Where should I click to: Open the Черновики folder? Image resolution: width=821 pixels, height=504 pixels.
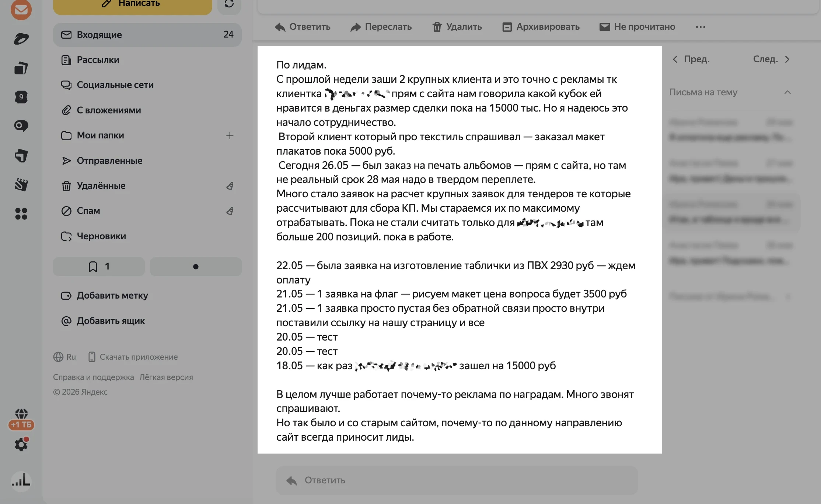point(147,236)
